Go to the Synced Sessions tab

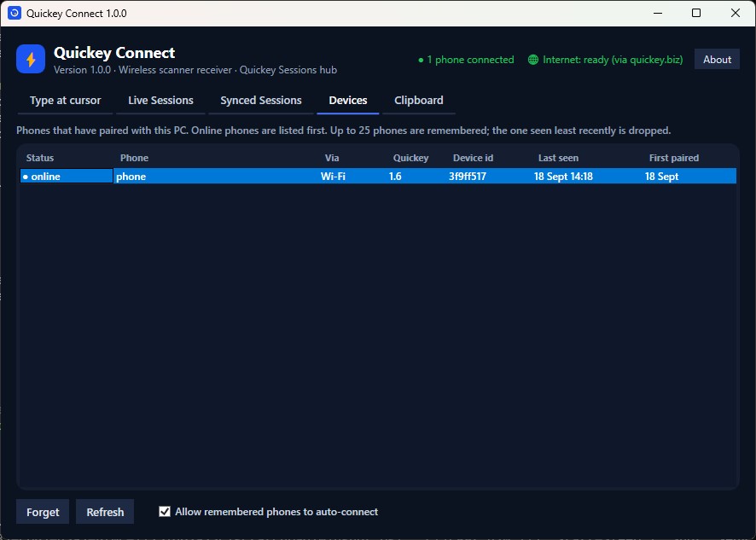[261, 101]
